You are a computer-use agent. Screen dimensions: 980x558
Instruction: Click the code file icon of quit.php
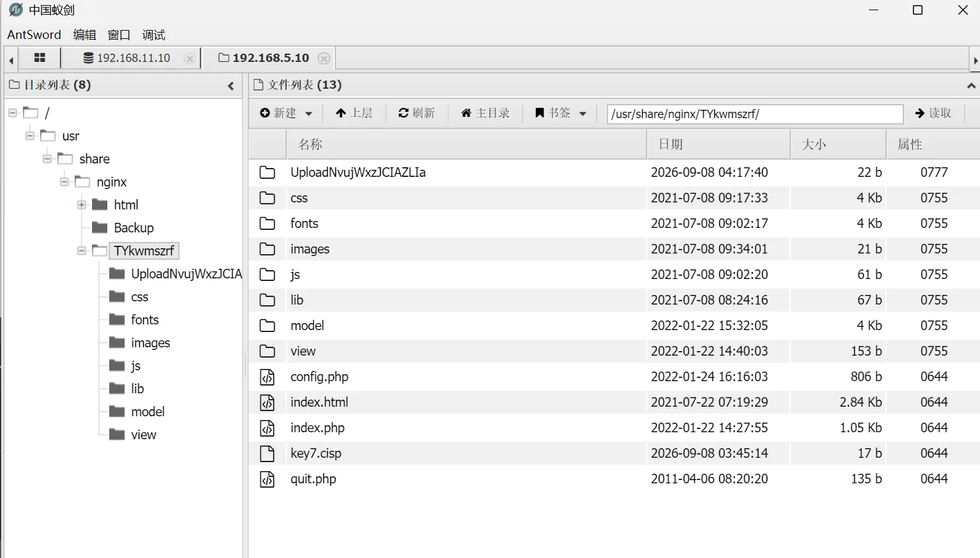pos(267,479)
